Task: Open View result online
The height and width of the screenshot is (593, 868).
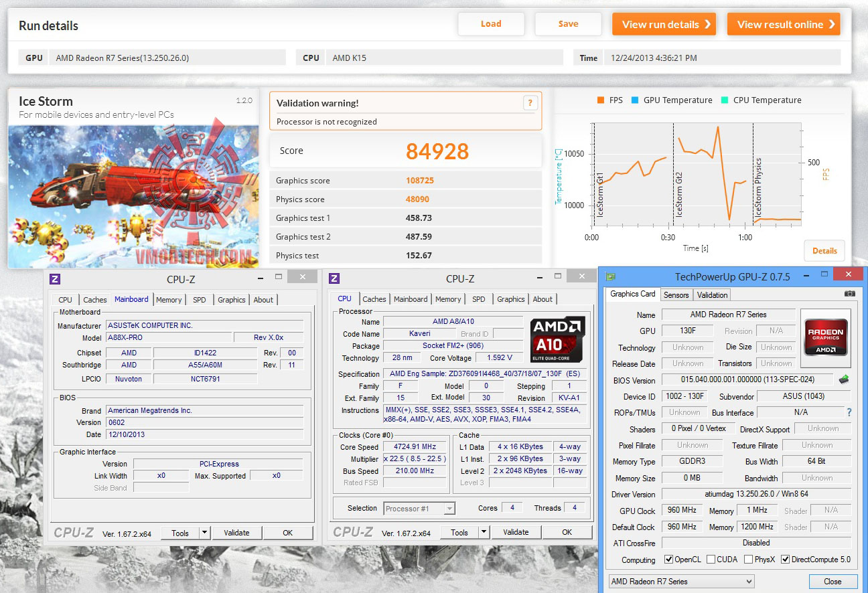Action: tap(784, 24)
